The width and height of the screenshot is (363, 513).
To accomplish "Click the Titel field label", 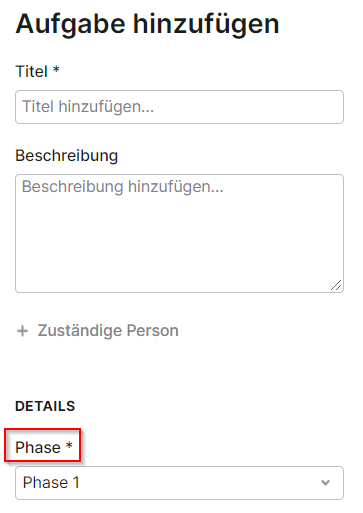I will coord(32,71).
